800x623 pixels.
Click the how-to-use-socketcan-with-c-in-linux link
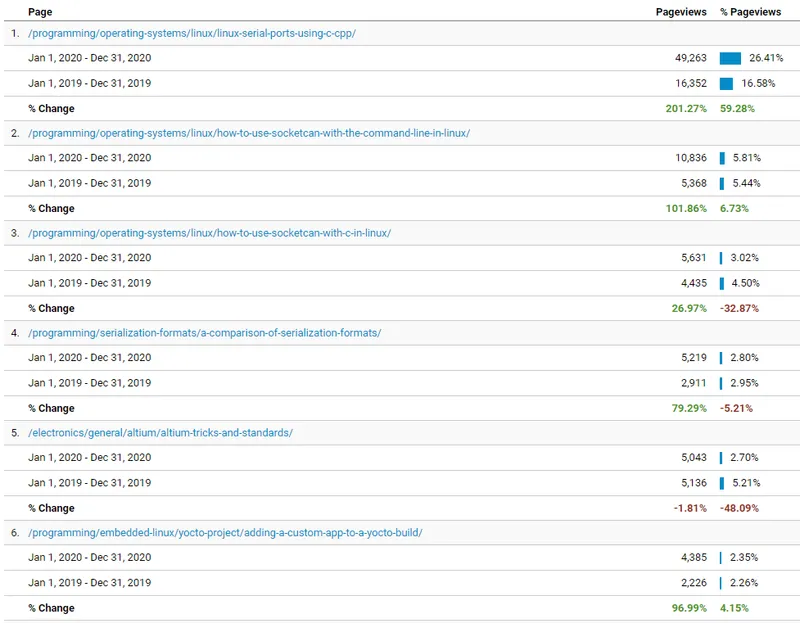tap(209, 233)
